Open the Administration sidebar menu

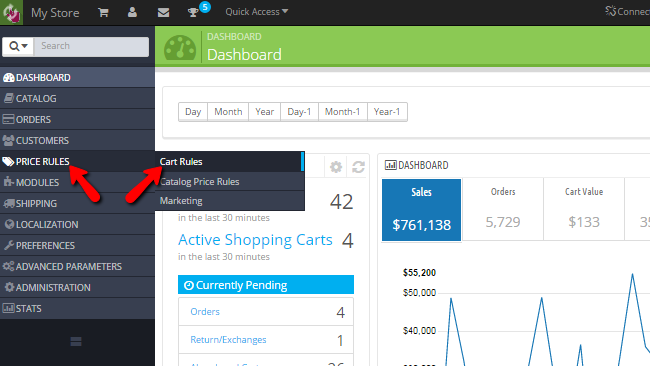tap(78, 288)
